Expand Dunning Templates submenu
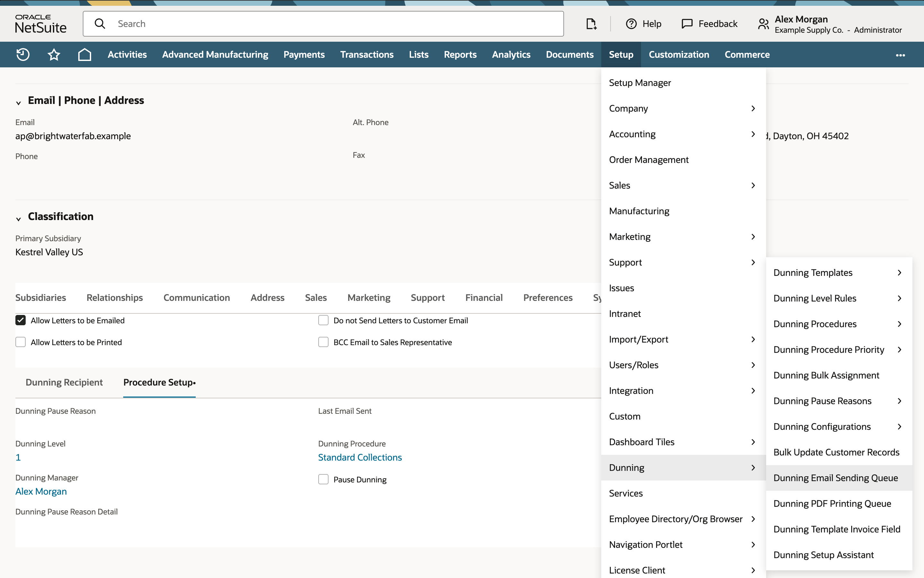This screenshot has width=924, height=578. coord(839,273)
